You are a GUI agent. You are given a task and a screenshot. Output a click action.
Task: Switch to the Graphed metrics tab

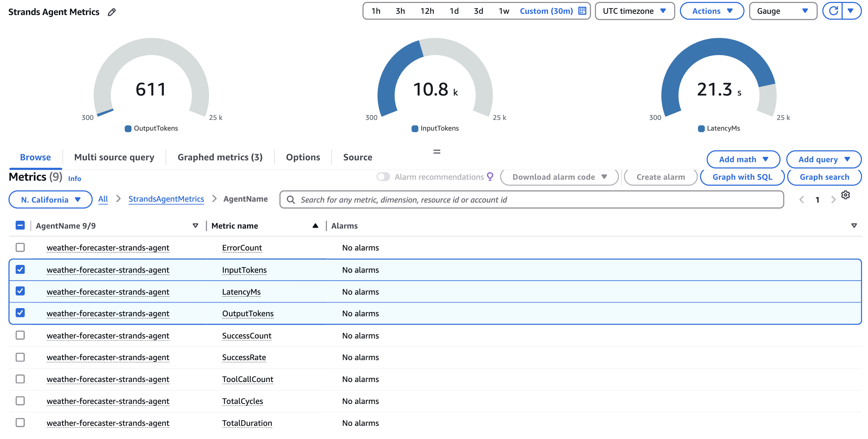coord(220,157)
